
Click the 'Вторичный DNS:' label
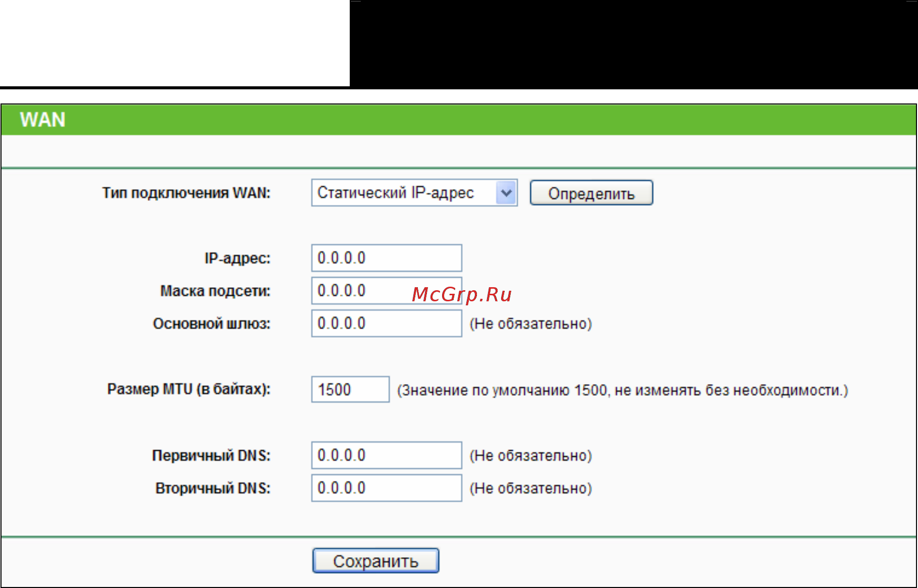[213, 489]
